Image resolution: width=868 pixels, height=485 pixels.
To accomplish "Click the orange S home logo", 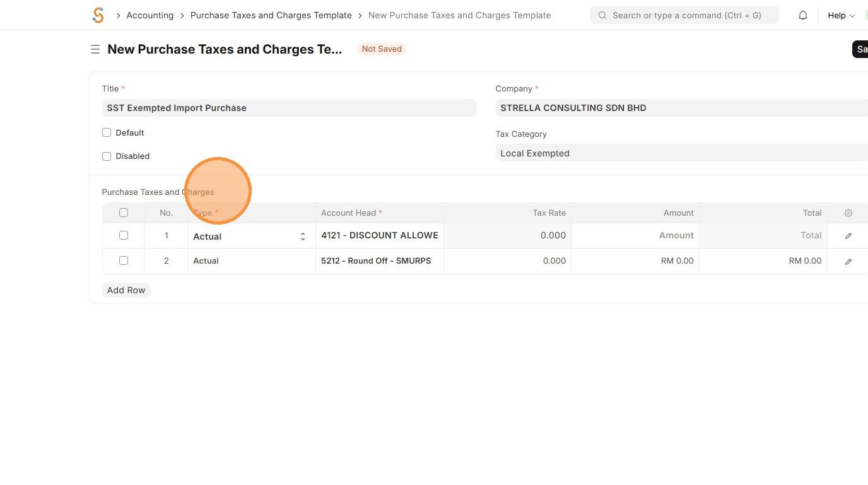I will click(98, 15).
